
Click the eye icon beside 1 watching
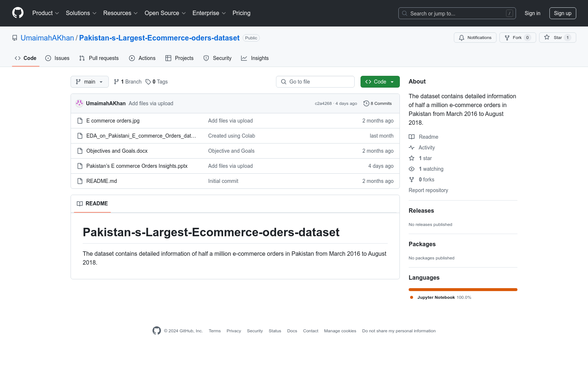coord(412,169)
